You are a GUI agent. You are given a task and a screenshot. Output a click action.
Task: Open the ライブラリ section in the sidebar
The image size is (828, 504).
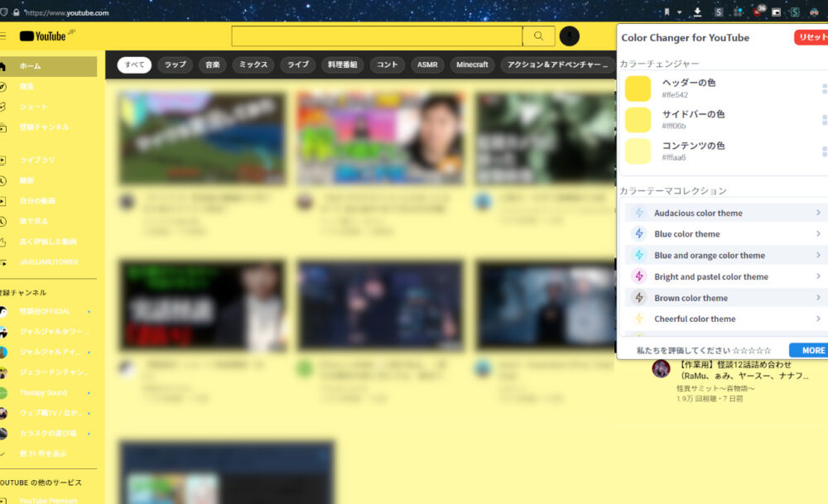point(33,160)
